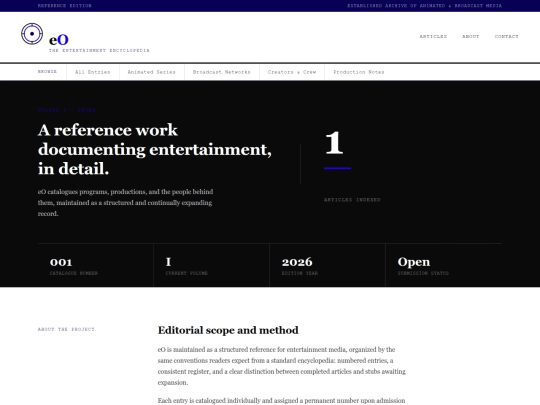Click the hero paragraph starting 'eO catalogues programs'

[125, 202]
